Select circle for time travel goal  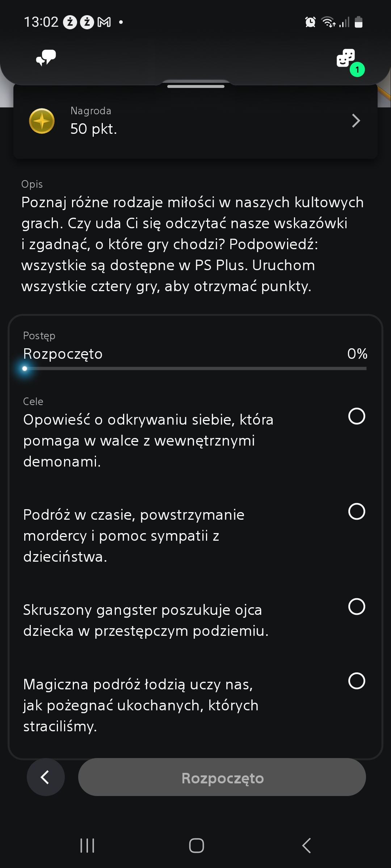click(357, 511)
